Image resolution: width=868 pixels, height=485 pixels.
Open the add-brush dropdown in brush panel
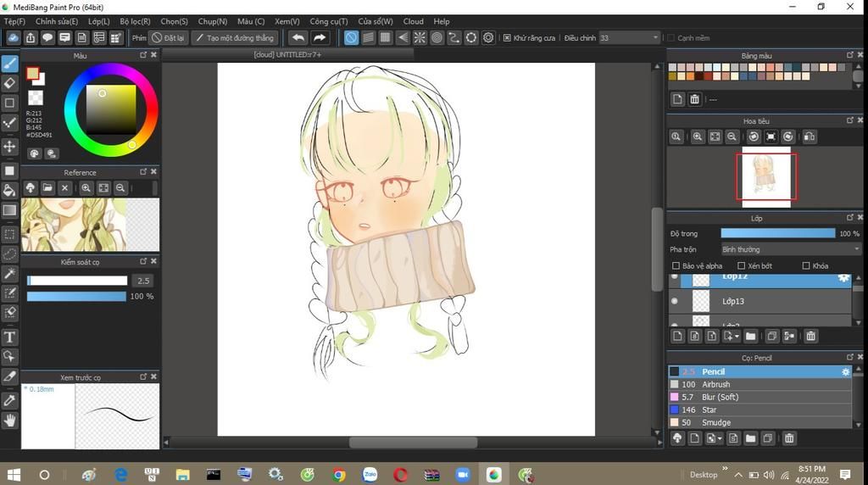pos(720,438)
